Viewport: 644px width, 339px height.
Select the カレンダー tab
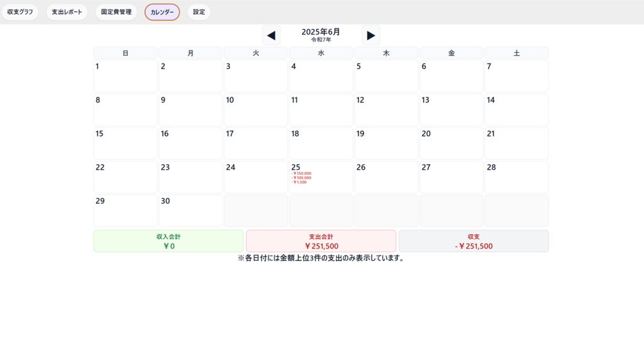162,13
